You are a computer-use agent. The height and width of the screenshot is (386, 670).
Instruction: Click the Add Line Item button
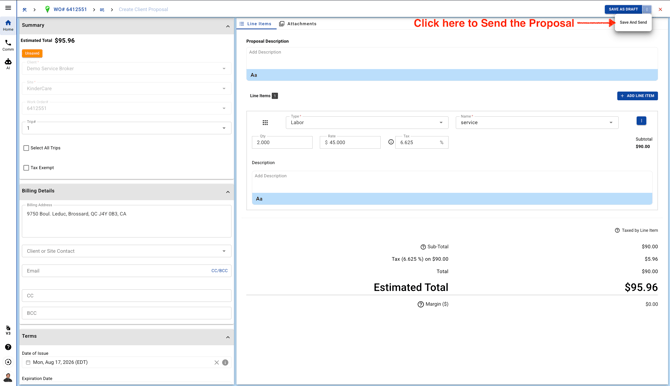(x=637, y=96)
